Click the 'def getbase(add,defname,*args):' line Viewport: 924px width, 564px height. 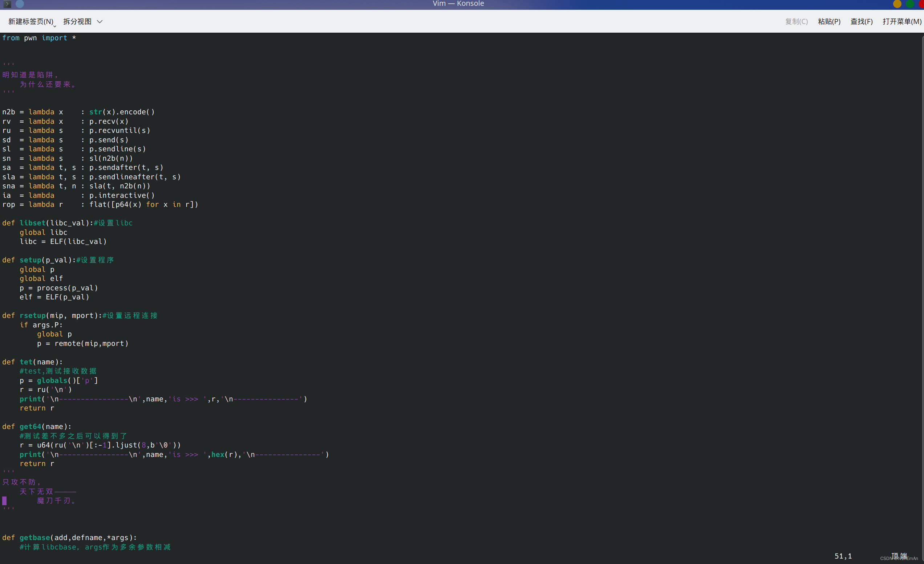[x=70, y=538]
